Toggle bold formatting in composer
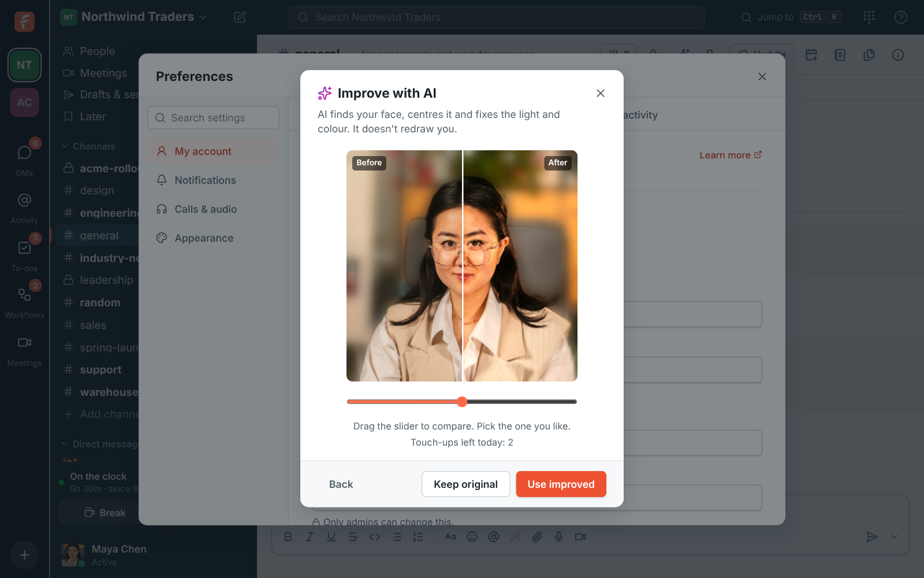The height and width of the screenshot is (578, 924). (x=288, y=537)
